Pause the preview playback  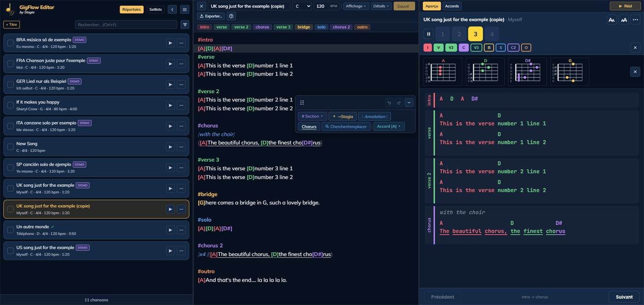(x=429, y=34)
